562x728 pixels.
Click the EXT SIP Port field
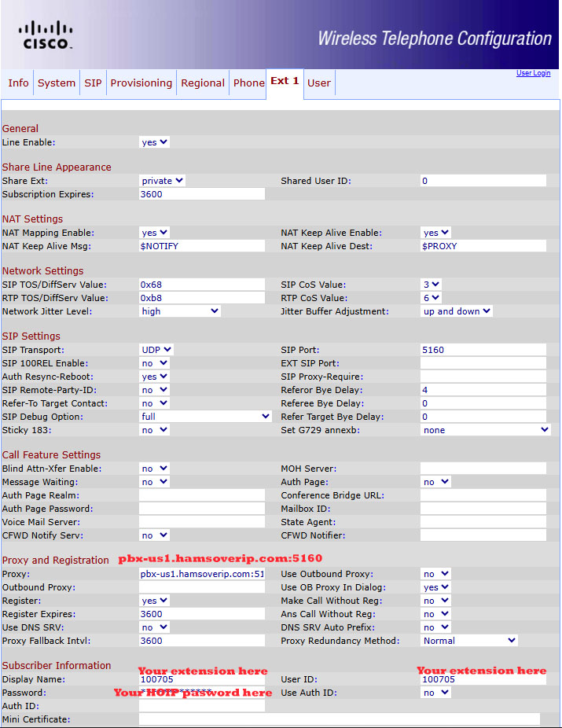point(483,363)
